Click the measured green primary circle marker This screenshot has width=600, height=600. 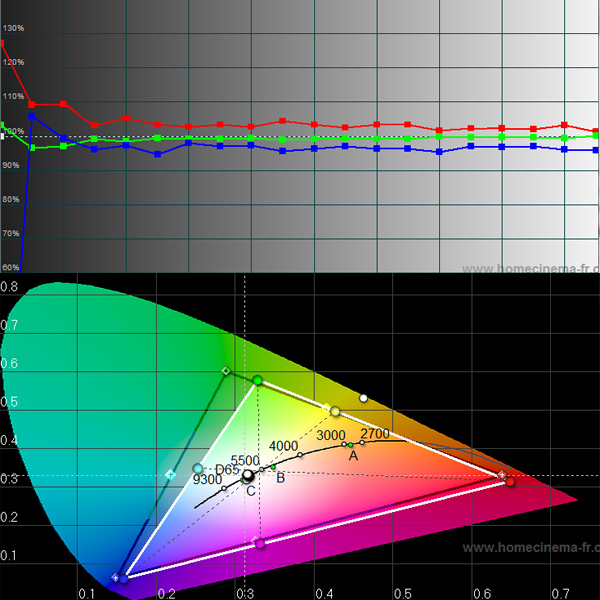pos(258,380)
